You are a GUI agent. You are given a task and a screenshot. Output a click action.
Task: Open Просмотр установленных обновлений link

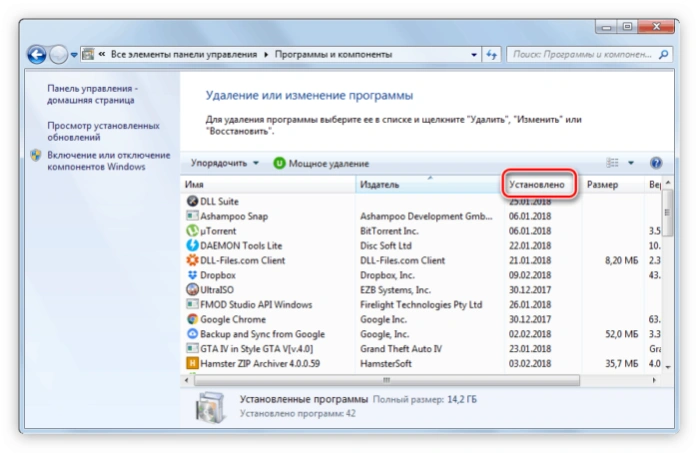pos(103,132)
